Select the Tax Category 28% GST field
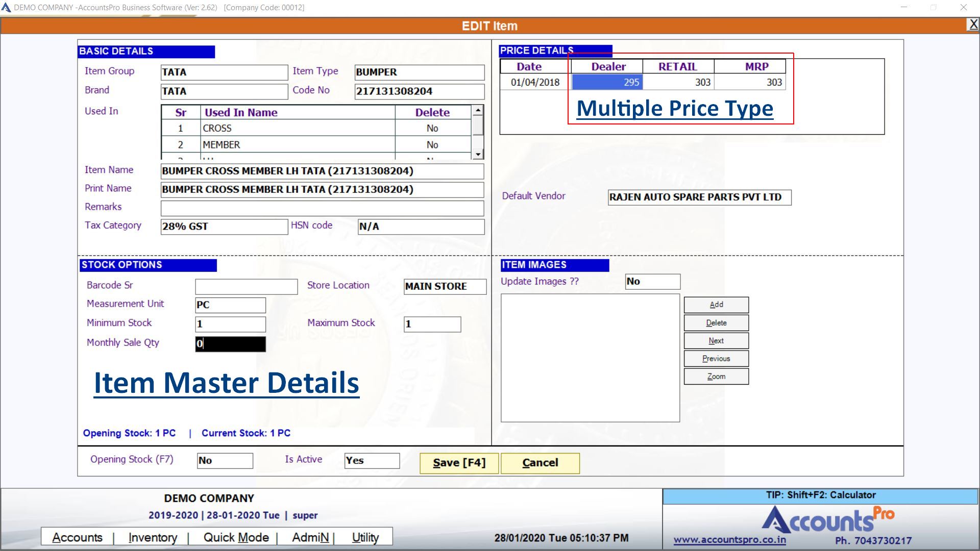The width and height of the screenshot is (980, 551). [224, 227]
